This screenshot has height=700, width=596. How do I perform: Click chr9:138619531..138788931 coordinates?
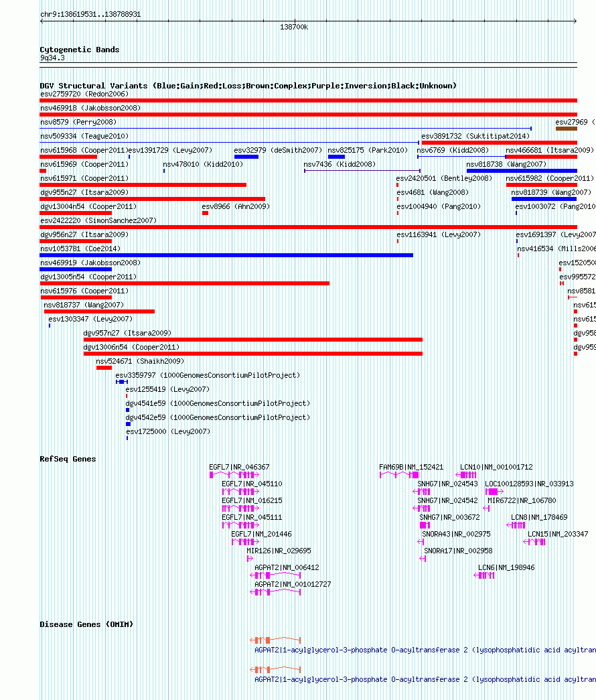(x=90, y=14)
